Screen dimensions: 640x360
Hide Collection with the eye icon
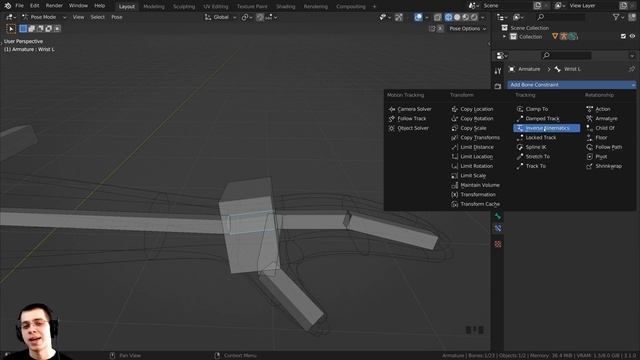coord(632,36)
